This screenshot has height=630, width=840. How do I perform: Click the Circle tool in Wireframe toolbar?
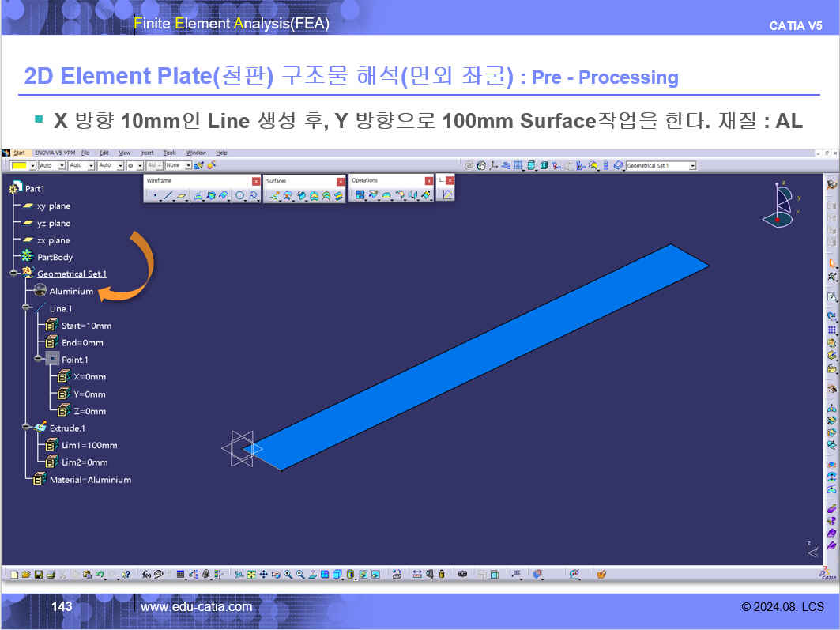pyautogui.click(x=240, y=195)
